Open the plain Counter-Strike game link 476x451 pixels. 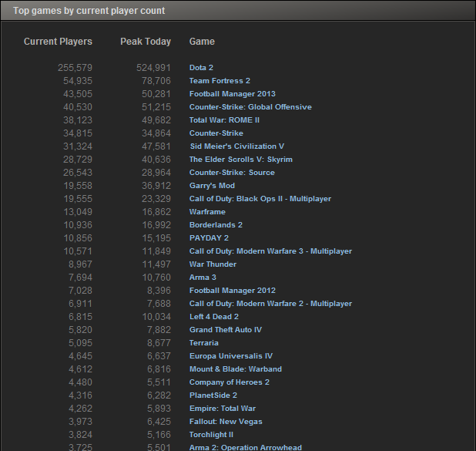[216, 133]
